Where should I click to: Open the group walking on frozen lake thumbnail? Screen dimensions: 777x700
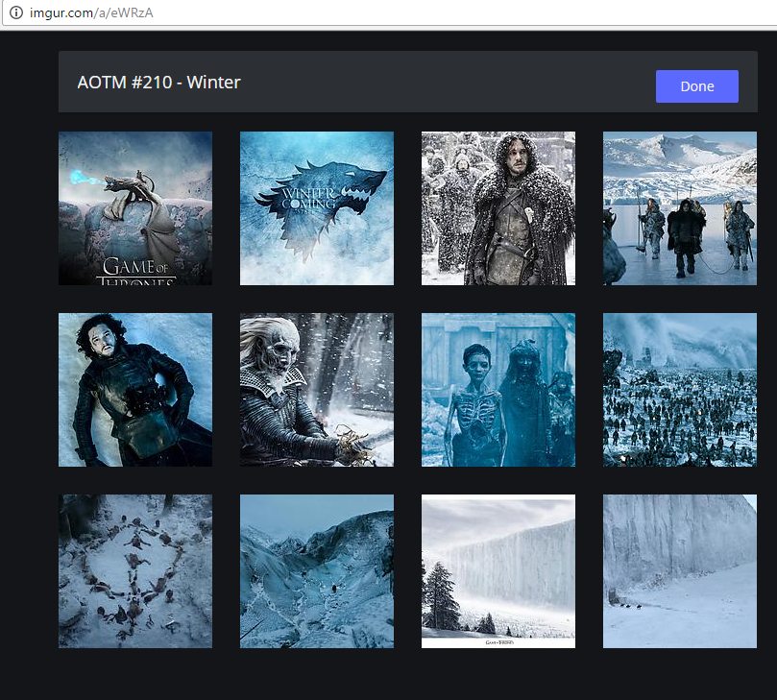(680, 208)
